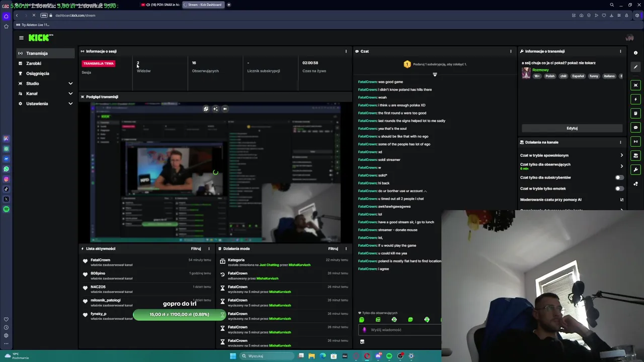Open Moderowanie czatu przy pomocy AI link
Image resolution: width=644 pixels, height=362 pixels.
[x=572, y=200]
